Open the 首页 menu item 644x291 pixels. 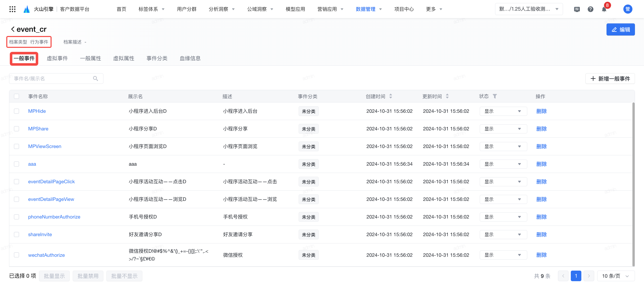(122, 9)
